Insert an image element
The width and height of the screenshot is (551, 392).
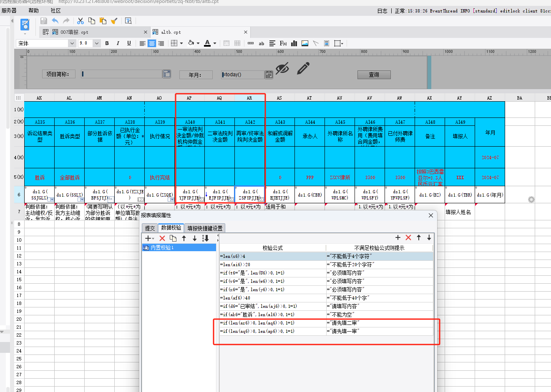click(x=305, y=43)
